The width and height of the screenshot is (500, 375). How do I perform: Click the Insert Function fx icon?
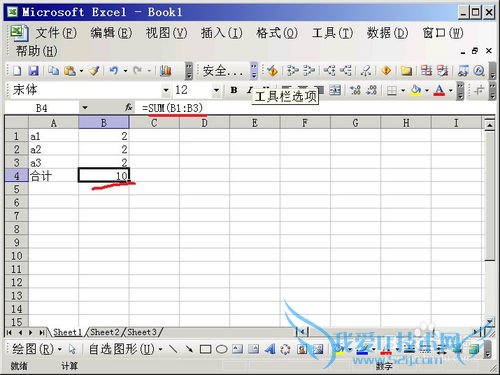(x=128, y=107)
